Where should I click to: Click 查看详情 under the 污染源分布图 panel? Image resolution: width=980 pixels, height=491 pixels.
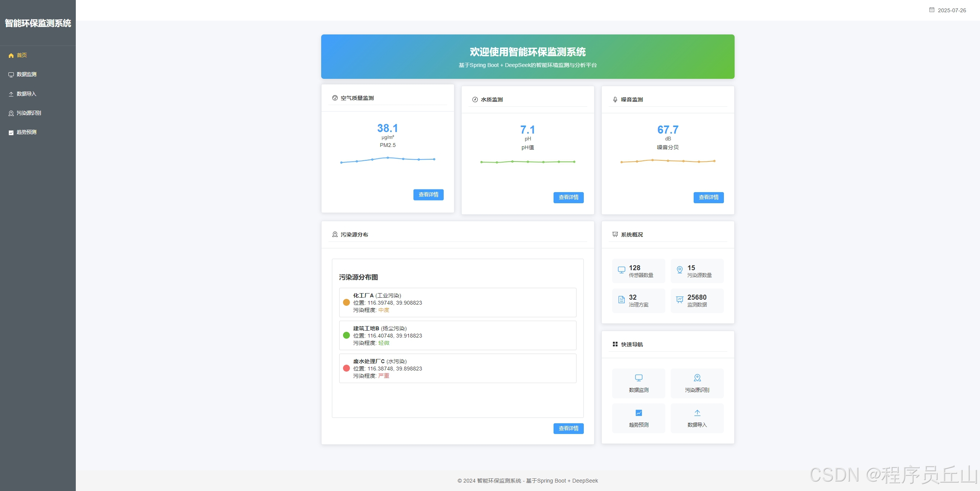(x=568, y=429)
